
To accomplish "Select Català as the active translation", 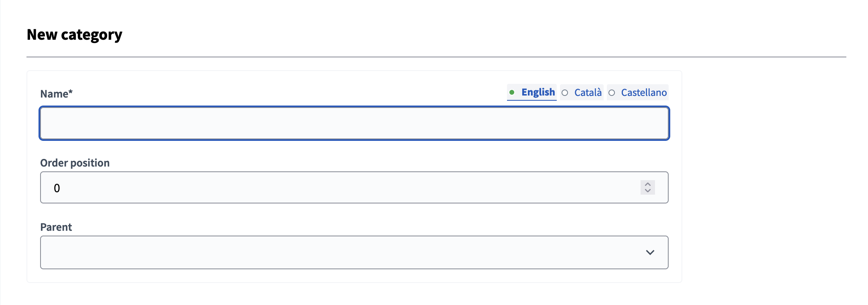I will coord(588,92).
